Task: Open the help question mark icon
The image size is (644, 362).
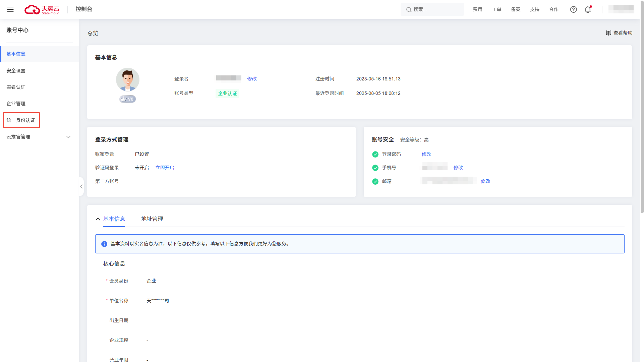Action: (x=573, y=9)
